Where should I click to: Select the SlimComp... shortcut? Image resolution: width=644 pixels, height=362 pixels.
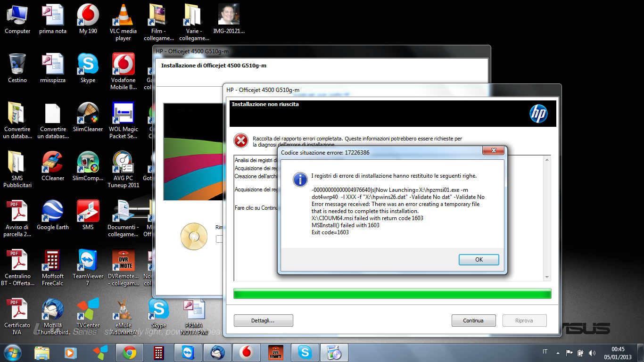tap(88, 166)
